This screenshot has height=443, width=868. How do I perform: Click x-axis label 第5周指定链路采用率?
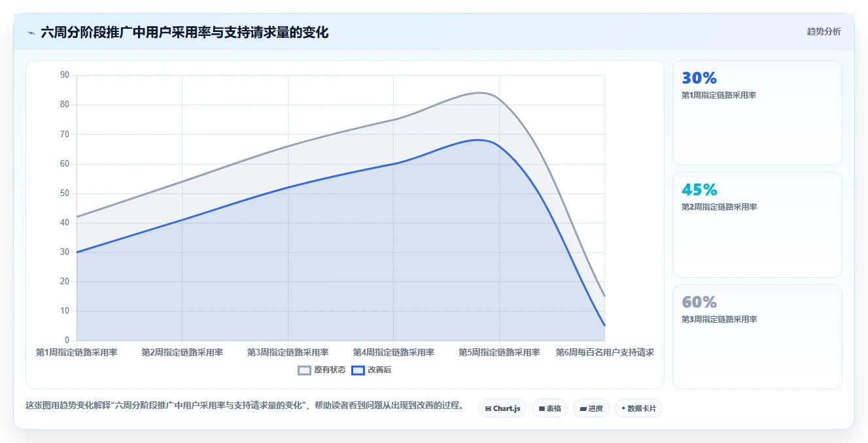499,352
